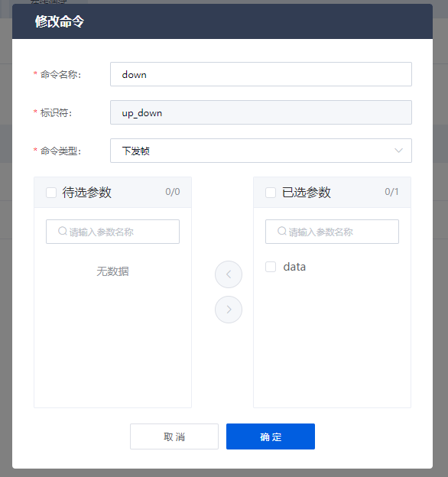The height and width of the screenshot is (477, 448).
Task: Click search icon in 待选参数 panel
Action: pyautogui.click(x=63, y=231)
